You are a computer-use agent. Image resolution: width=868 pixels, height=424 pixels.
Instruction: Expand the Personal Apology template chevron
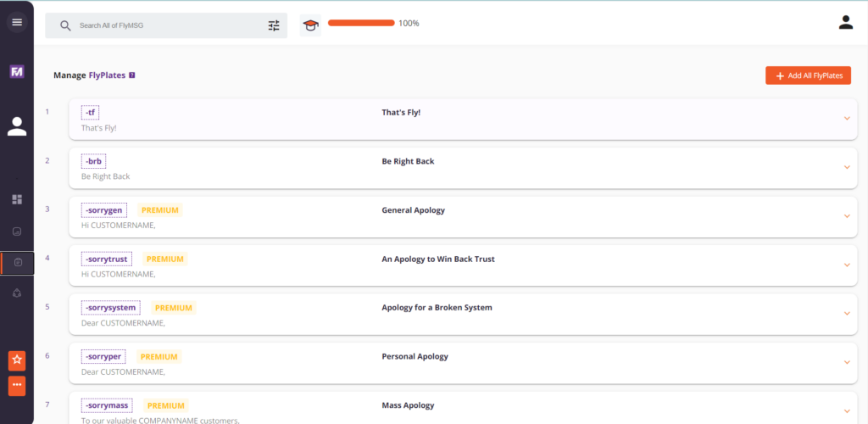[x=846, y=363]
